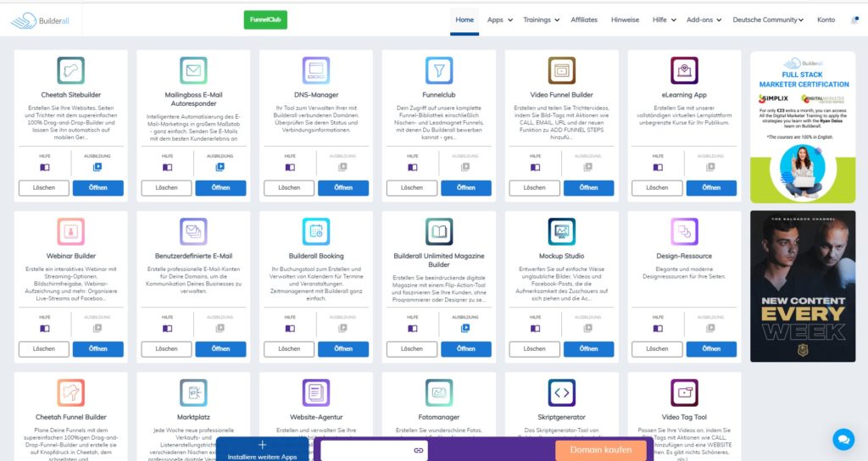This screenshot has width=868, height=461.
Task: Click the eLearning App icon
Action: [684, 70]
